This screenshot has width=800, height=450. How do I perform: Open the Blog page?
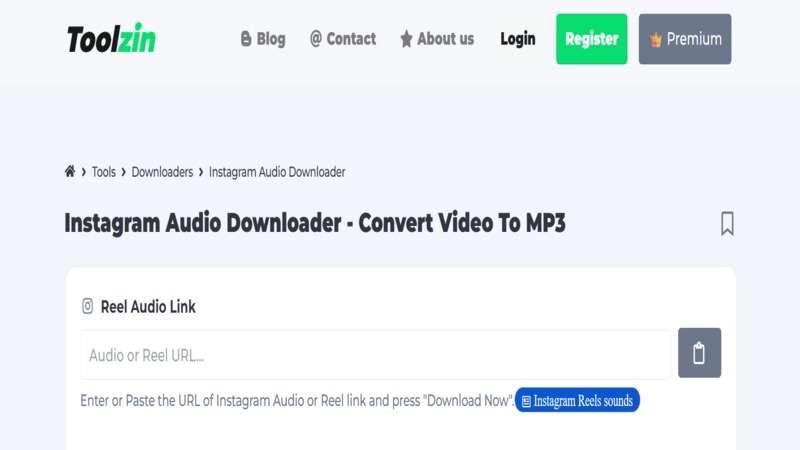coord(263,39)
